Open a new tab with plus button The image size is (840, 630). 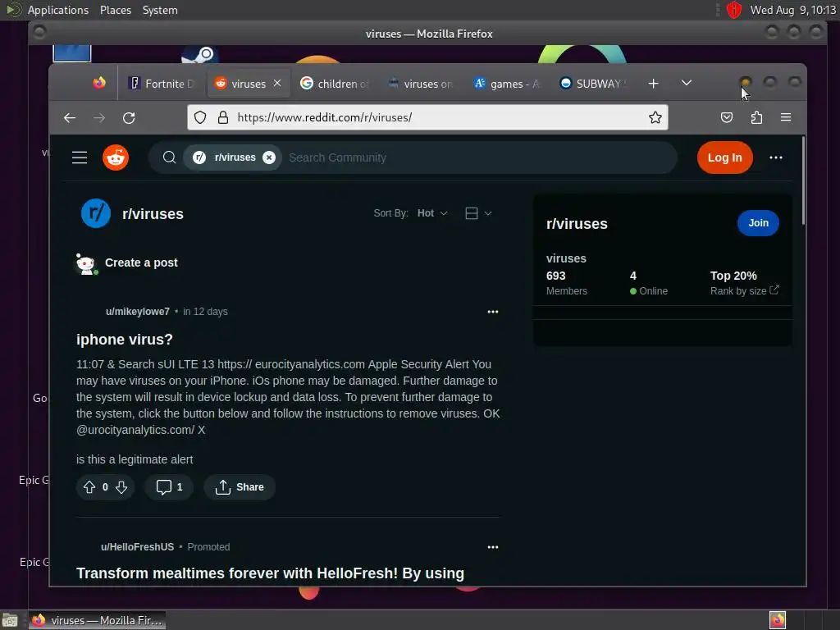pos(653,84)
